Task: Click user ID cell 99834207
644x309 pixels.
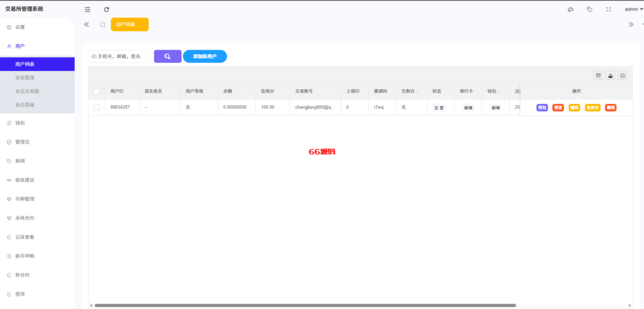Action: (122, 107)
